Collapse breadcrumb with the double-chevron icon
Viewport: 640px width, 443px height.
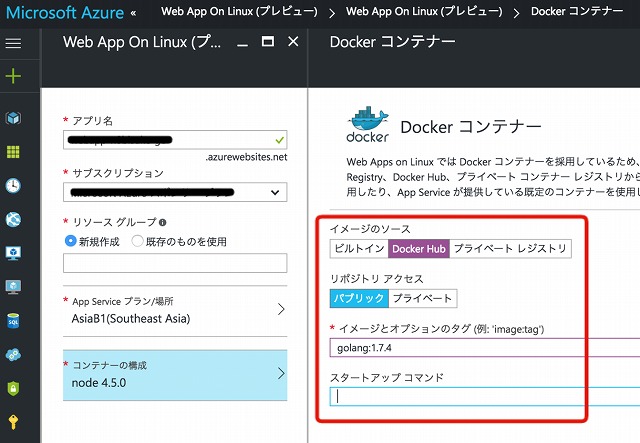click(x=133, y=13)
